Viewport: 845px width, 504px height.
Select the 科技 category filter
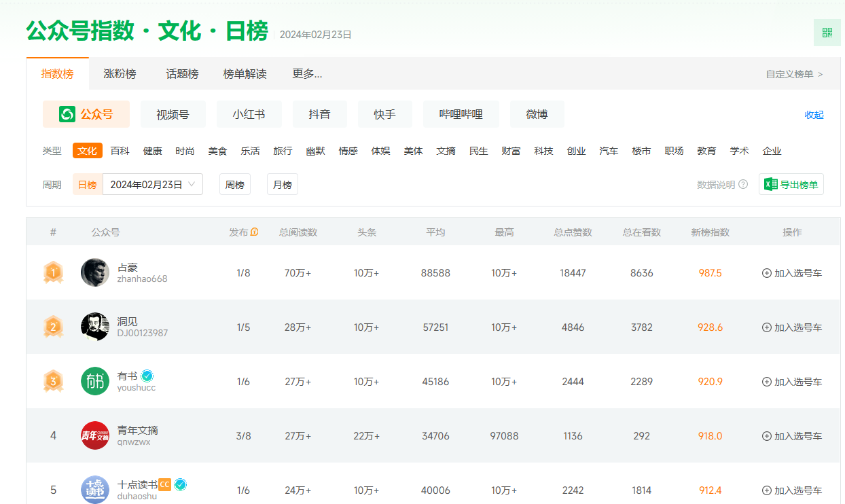544,151
